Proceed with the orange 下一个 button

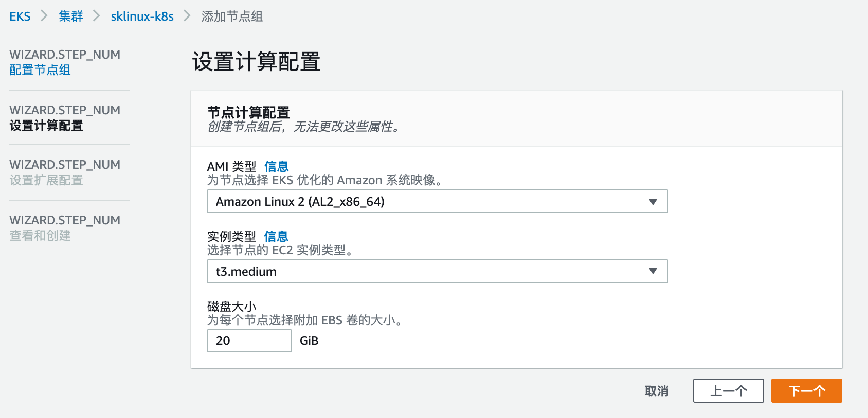click(x=806, y=391)
